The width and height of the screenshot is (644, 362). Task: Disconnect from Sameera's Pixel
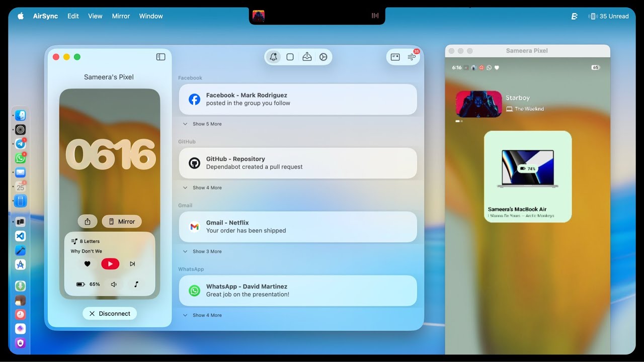coord(110,313)
